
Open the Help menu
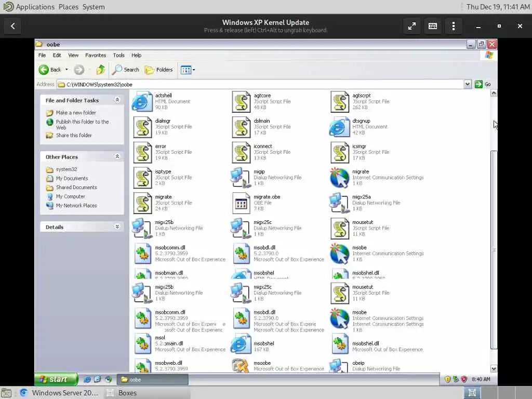tap(137, 55)
